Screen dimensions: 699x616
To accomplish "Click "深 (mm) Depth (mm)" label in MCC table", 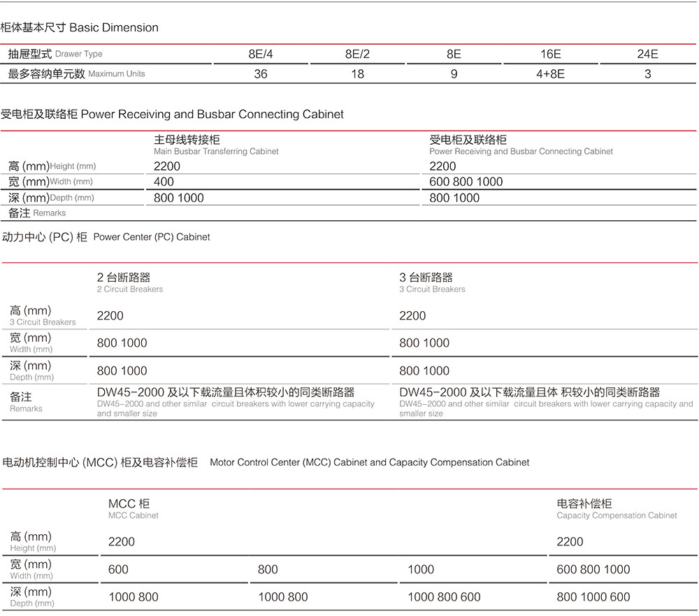I will pos(31,597).
